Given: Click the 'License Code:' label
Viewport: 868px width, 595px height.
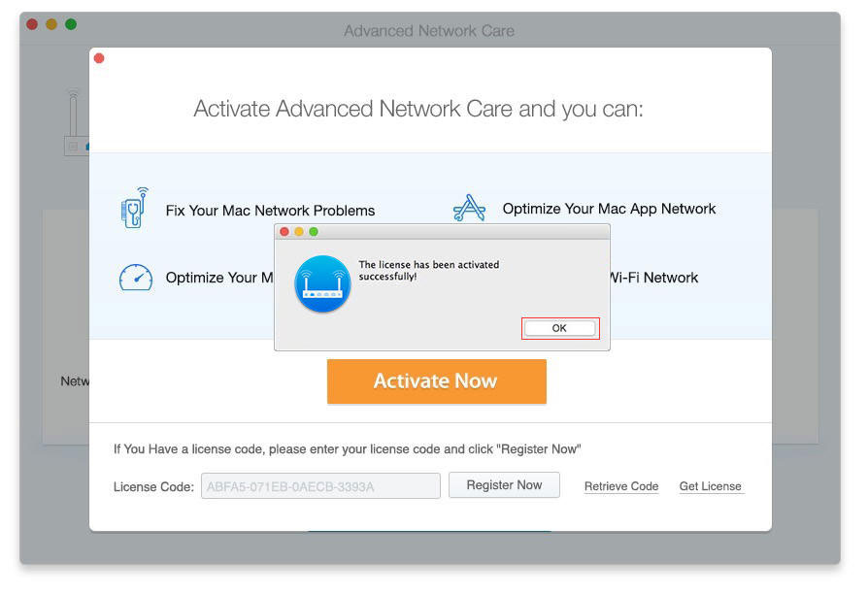Looking at the screenshot, I should click(154, 487).
